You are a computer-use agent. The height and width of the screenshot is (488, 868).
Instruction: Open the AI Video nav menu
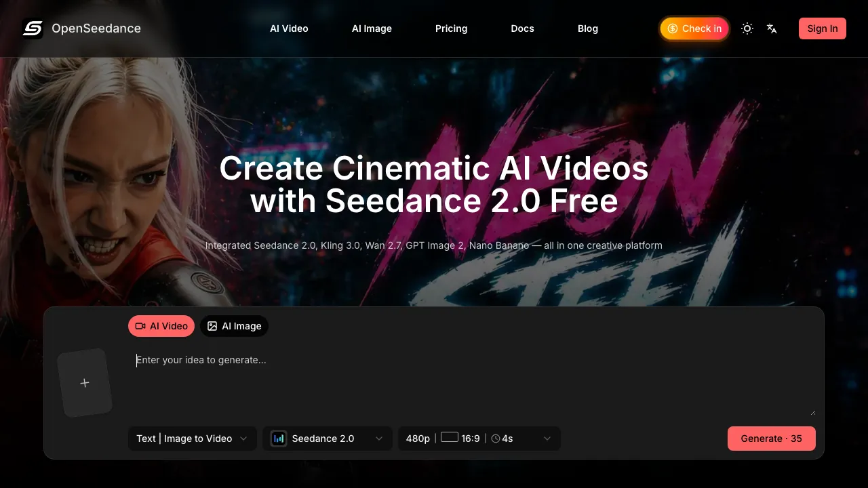[289, 28]
